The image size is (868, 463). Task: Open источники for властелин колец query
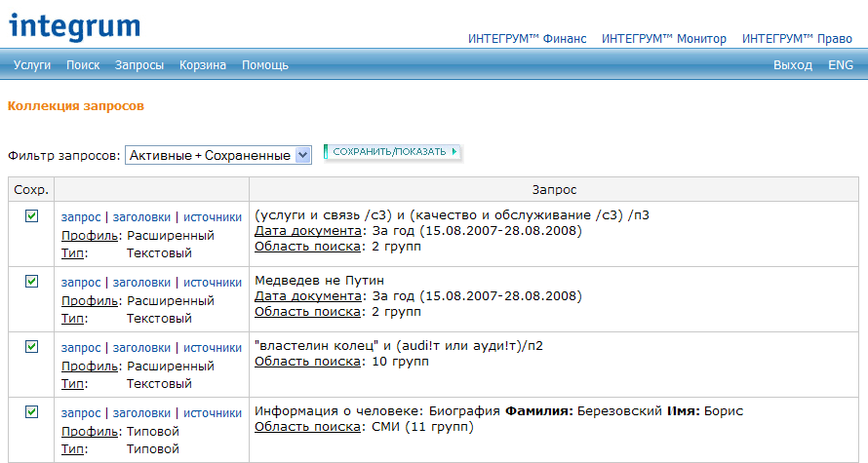213,348
